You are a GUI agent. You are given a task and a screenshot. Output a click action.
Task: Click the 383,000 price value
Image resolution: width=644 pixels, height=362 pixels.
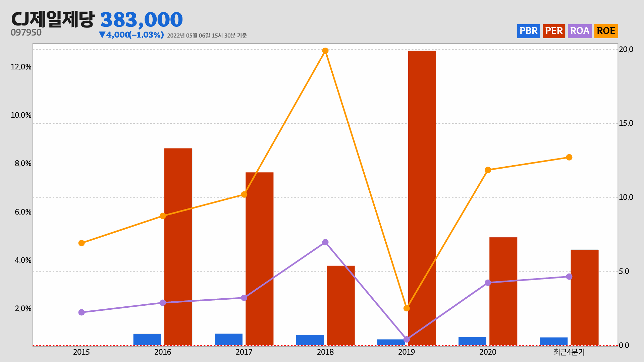point(142,20)
